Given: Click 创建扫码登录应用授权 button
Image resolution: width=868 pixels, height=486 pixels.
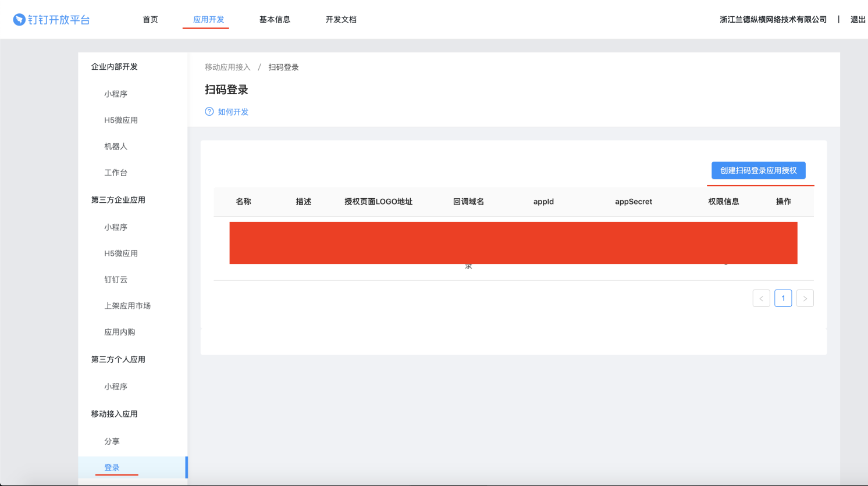Looking at the screenshot, I should tap(758, 170).
